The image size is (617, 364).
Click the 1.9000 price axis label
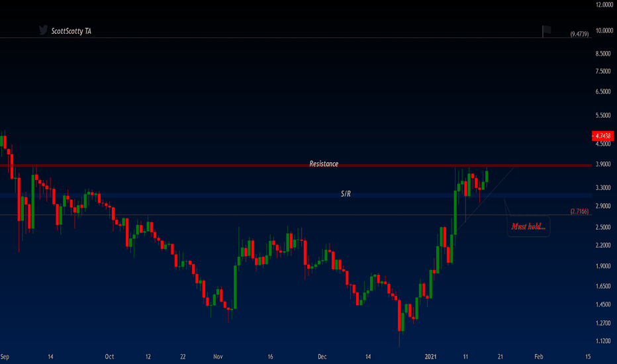click(603, 266)
